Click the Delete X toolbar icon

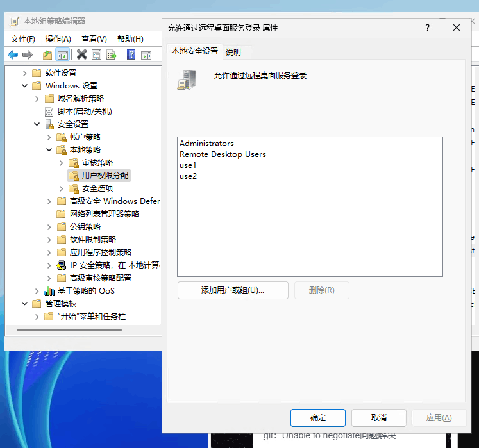[x=81, y=55]
